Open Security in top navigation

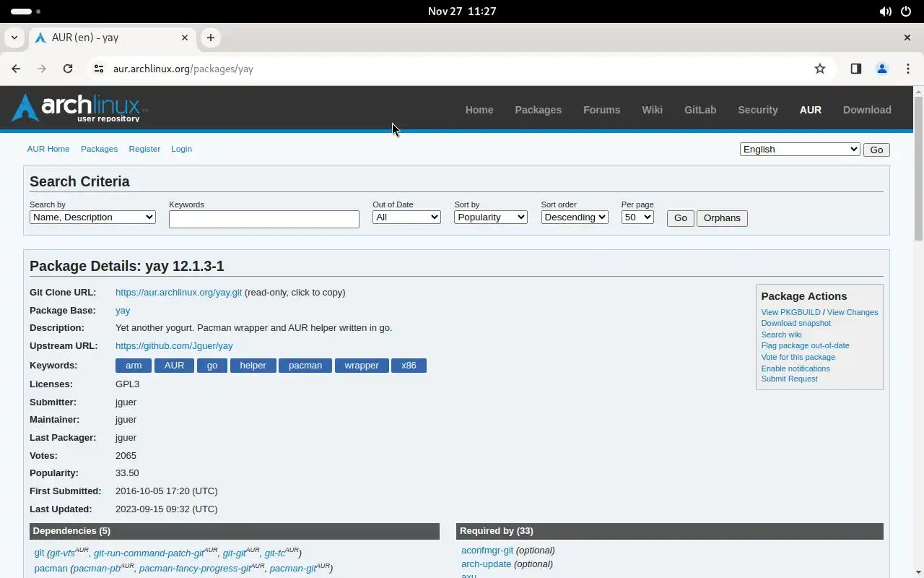757,110
